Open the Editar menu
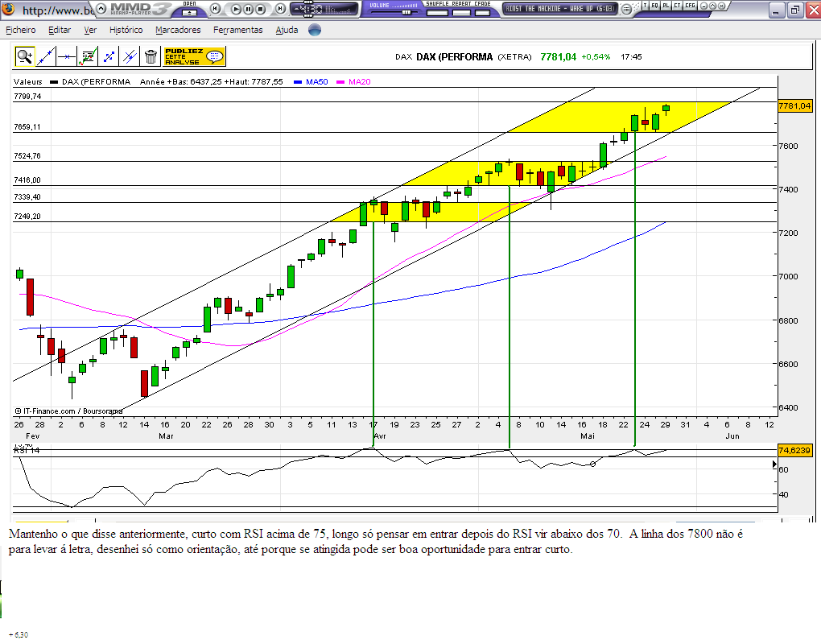821x644 pixels. (60, 30)
